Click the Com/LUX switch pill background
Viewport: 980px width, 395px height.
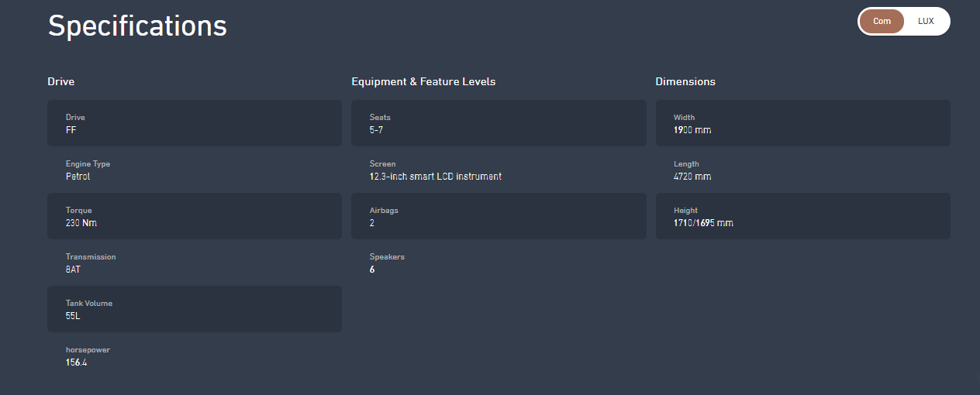point(904,21)
